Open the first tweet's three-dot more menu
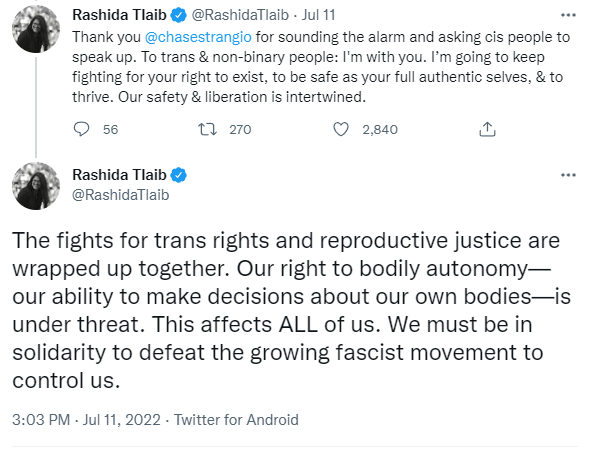591x449 pixels. [568, 15]
